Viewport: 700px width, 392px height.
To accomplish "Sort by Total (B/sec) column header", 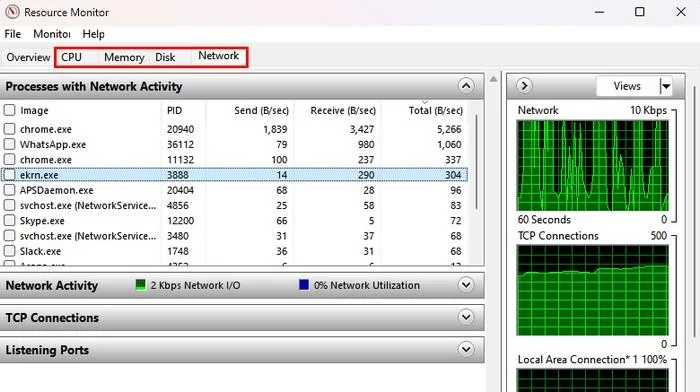I will pyautogui.click(x=436, y=110).
